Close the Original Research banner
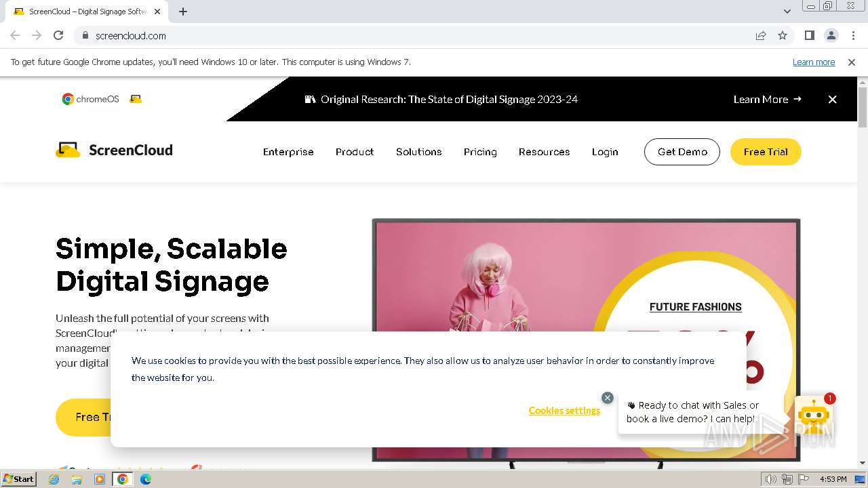Viewport: 868px width, 488px height. pos(833,99)
